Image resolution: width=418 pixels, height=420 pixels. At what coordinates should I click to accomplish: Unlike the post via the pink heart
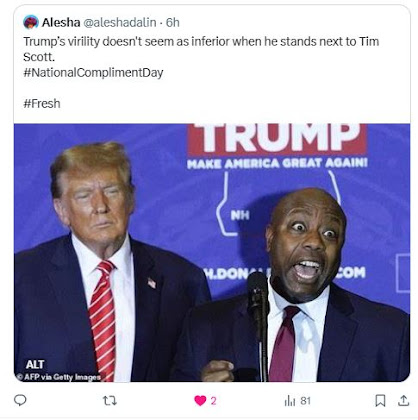pyautogui.click(x=200, y=400)
